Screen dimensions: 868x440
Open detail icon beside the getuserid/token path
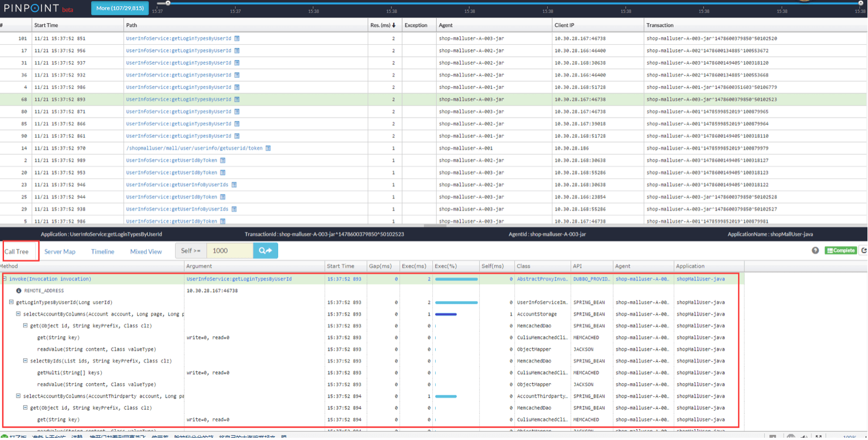269,148
